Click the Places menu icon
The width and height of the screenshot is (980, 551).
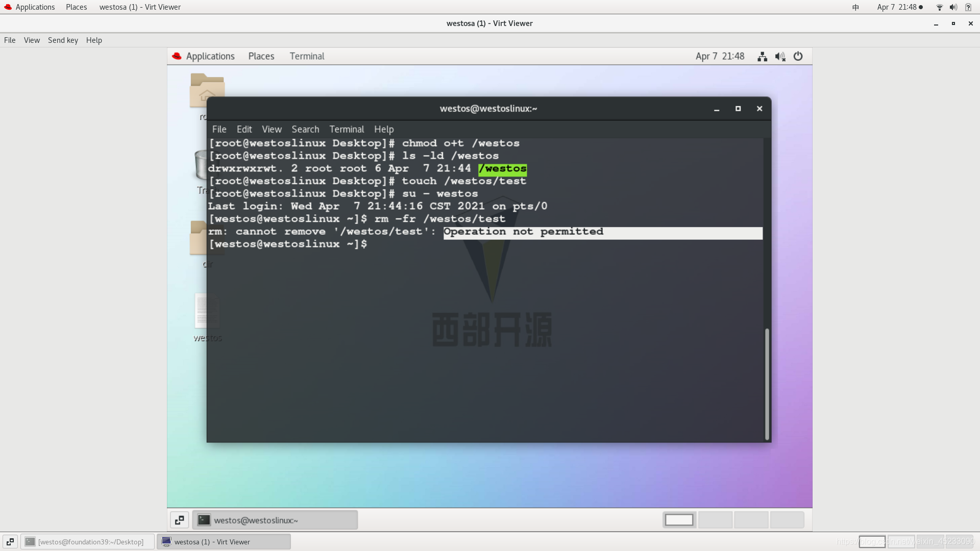coord(76,7)
